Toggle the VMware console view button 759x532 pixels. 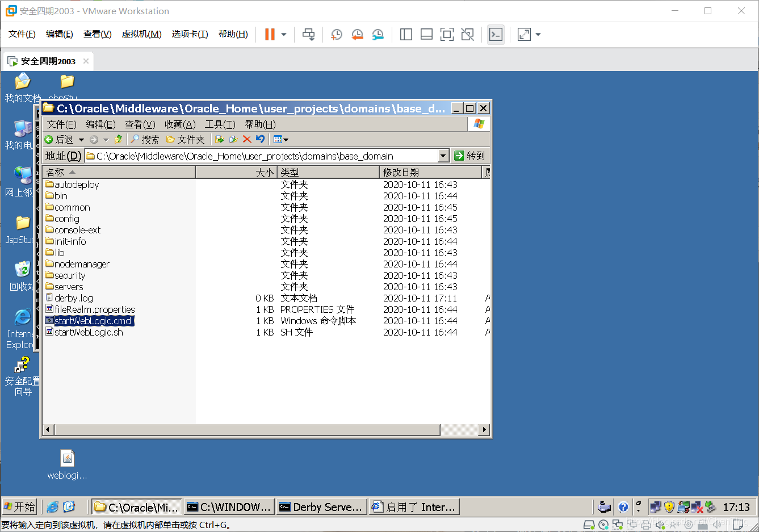[496, 35]
